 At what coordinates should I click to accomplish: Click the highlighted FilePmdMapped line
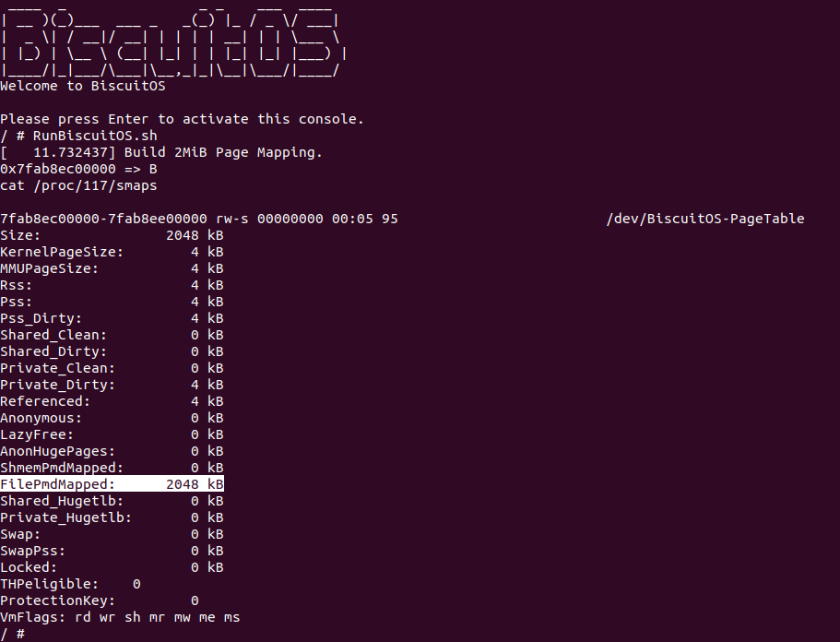(x=112, y=484)
